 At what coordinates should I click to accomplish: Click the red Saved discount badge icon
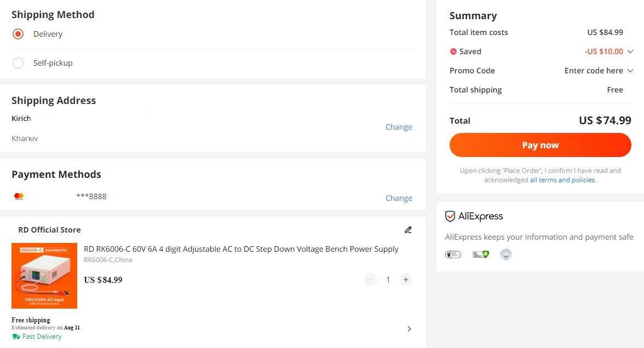point(453,51)
